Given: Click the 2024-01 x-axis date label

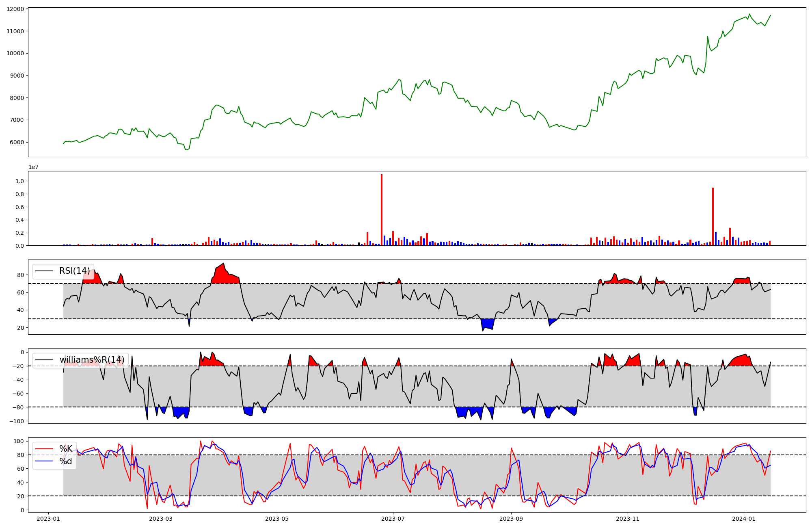Looking at the screenshot, I should pyautogui.click(x=744, y=519).
